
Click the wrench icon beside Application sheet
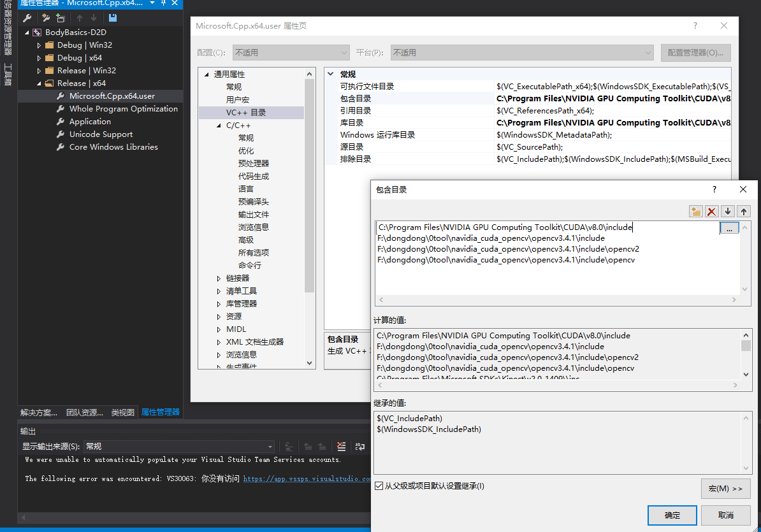click(x=61, y=122)
